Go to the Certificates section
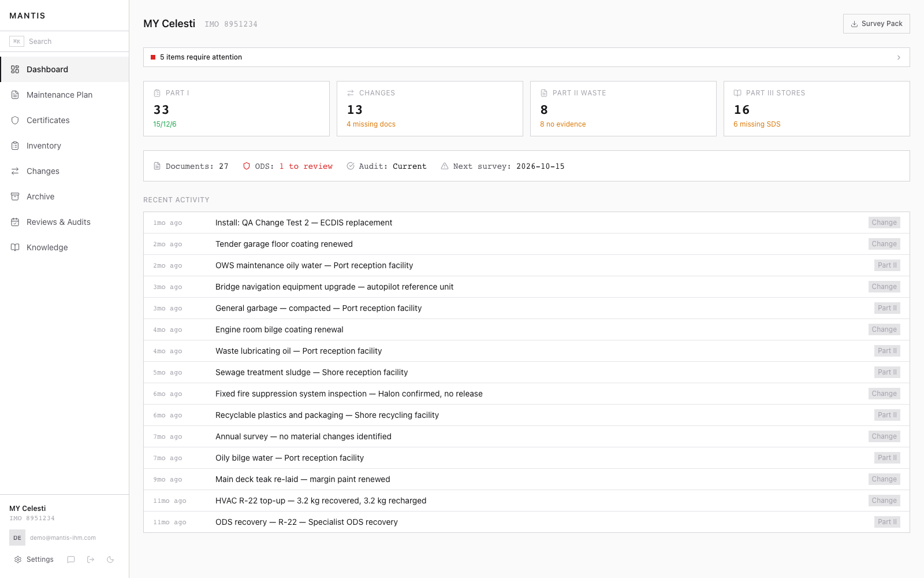Image resolution: width=924 pixels, height=578 pixels. click(x=65, y=120)
